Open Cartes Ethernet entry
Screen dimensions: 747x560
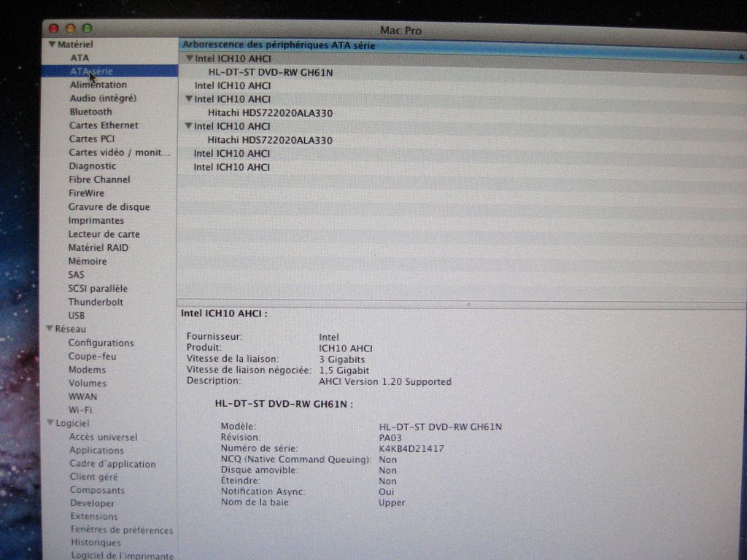tap(104, 125)
